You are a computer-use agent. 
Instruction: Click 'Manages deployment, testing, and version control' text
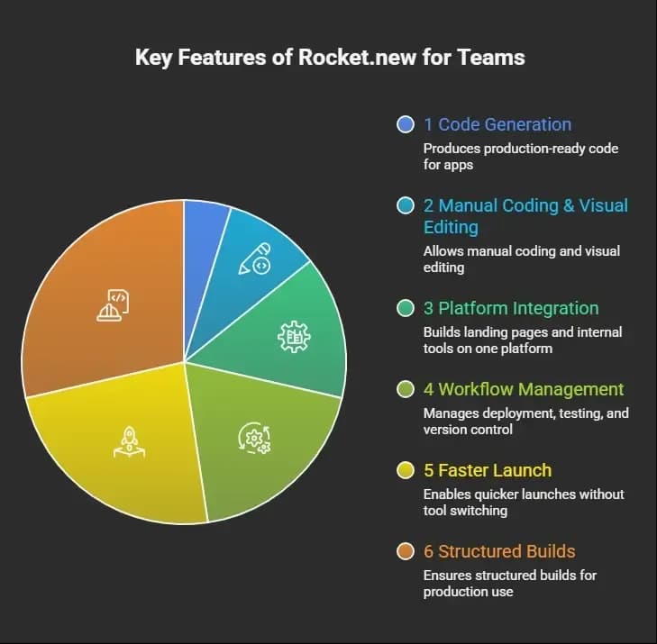525,422
